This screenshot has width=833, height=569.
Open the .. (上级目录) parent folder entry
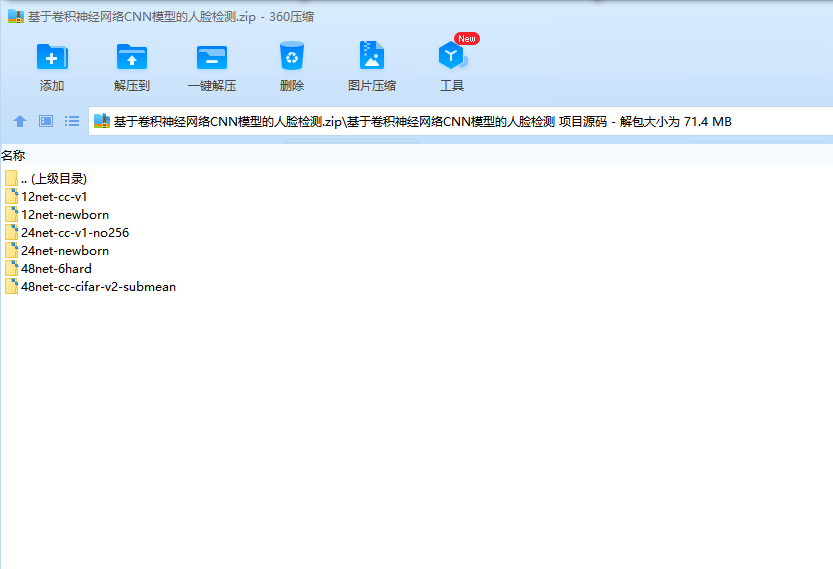coord(46,179)
